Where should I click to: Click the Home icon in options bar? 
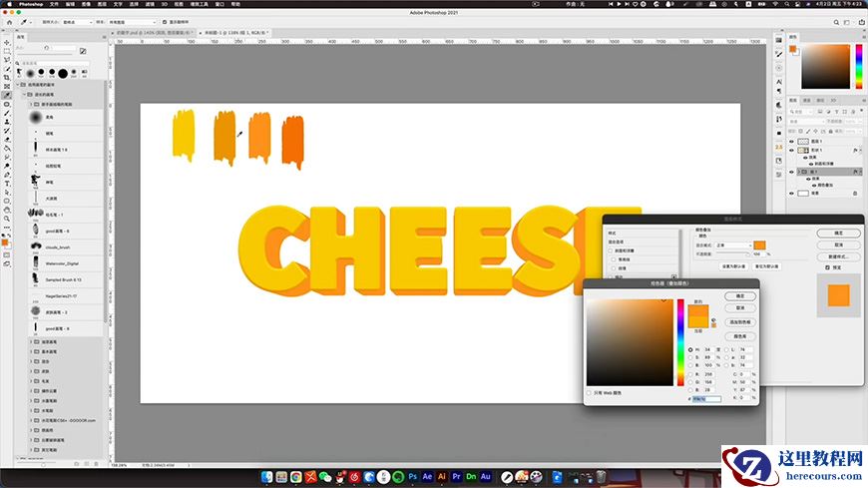[8, 20]
